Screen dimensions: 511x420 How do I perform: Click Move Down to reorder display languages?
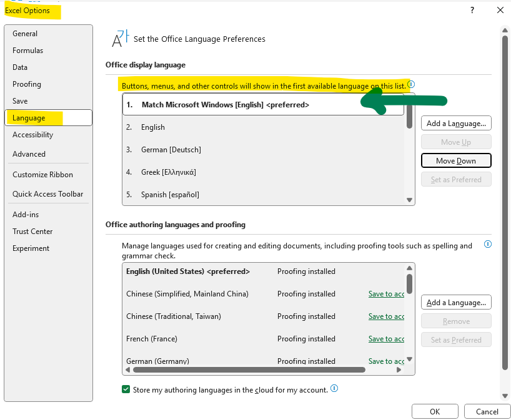456,160
